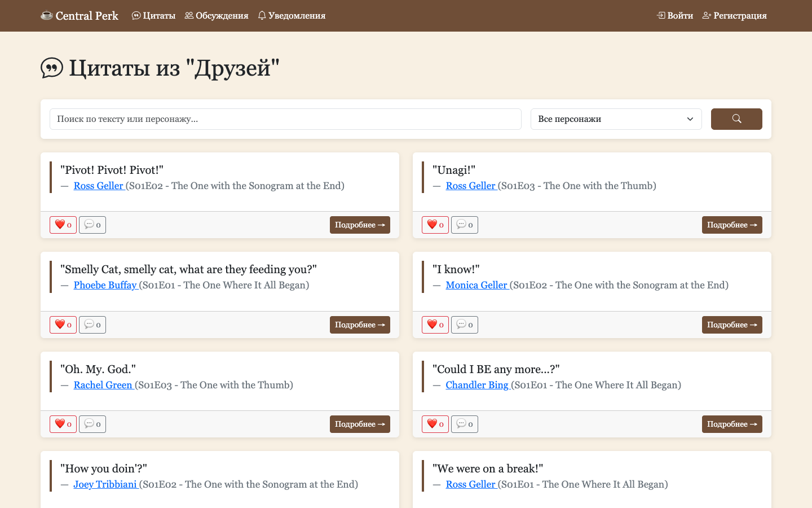Screen dimensions: 812x508
Task: Like the "I know!" quote
Action: (x=435, y=325)
